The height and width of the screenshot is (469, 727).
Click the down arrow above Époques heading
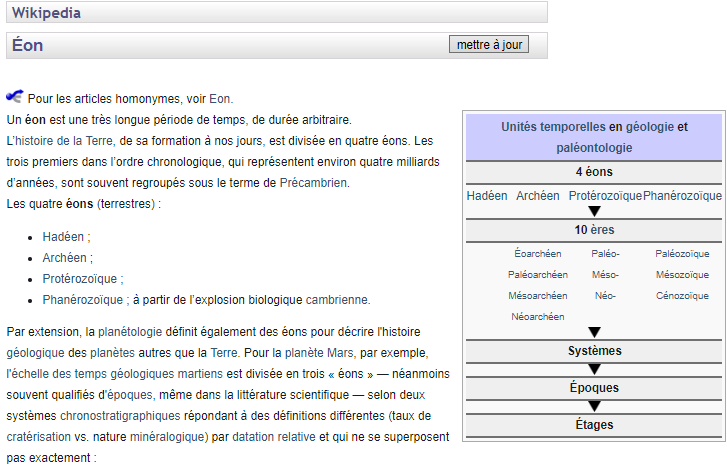click(x=594, y=369)
